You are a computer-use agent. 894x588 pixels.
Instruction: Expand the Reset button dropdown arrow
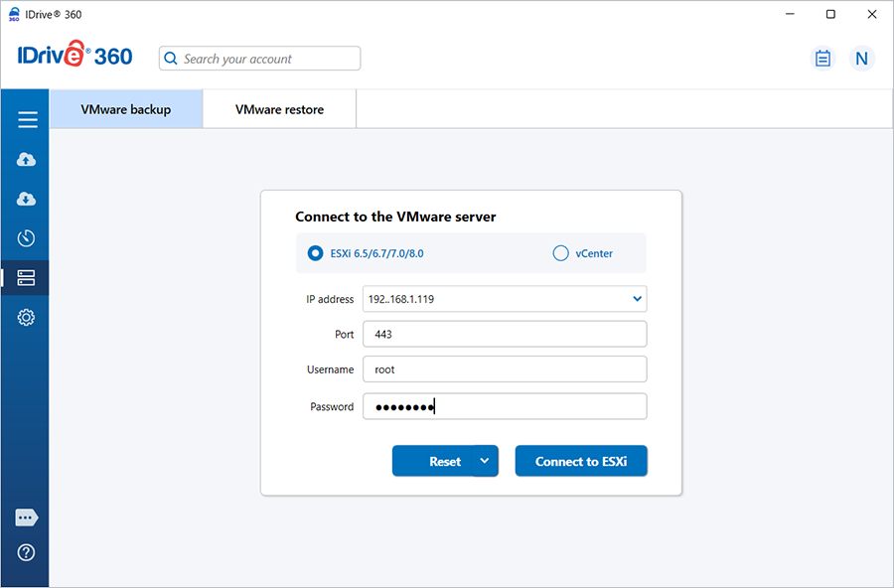point(485,461)
